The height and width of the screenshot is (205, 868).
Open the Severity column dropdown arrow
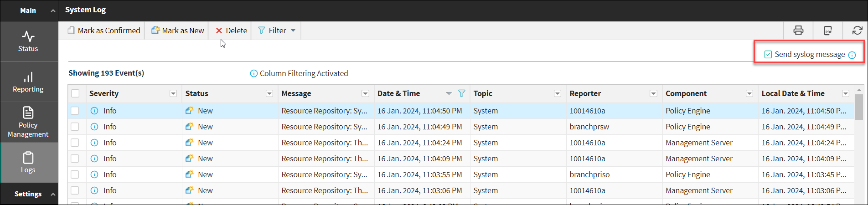[173, 93]
